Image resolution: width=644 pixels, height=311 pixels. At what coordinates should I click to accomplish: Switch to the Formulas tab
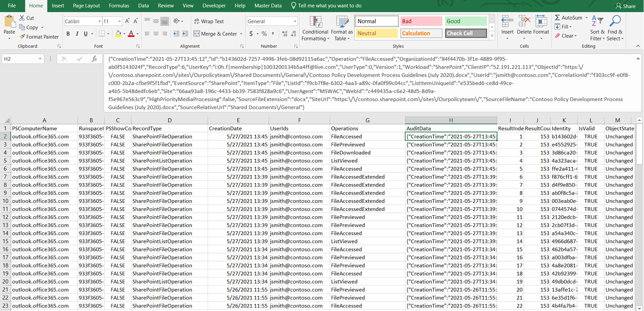pos(119,6)
